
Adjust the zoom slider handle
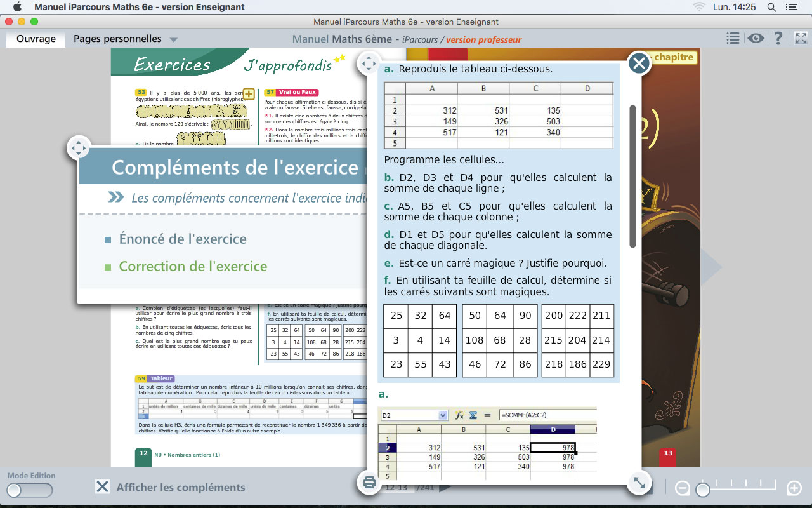[702, 489]
